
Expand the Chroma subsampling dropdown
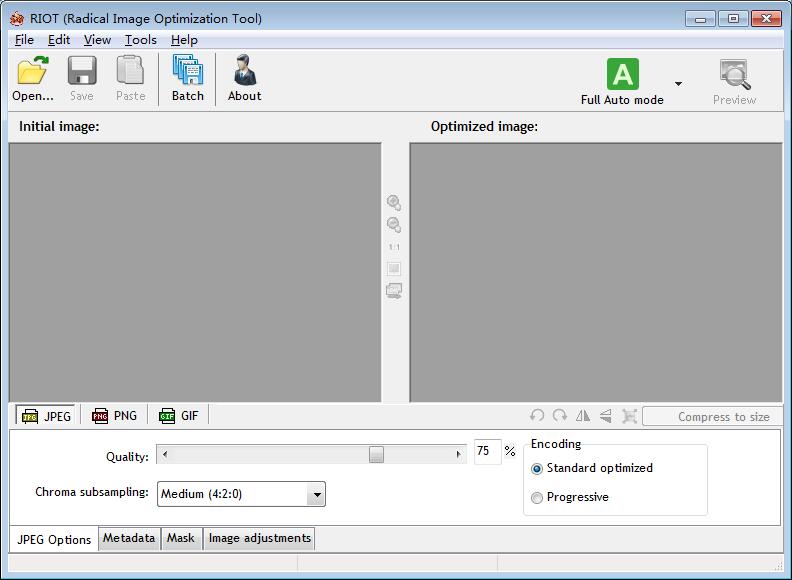(x=317, y=494)
